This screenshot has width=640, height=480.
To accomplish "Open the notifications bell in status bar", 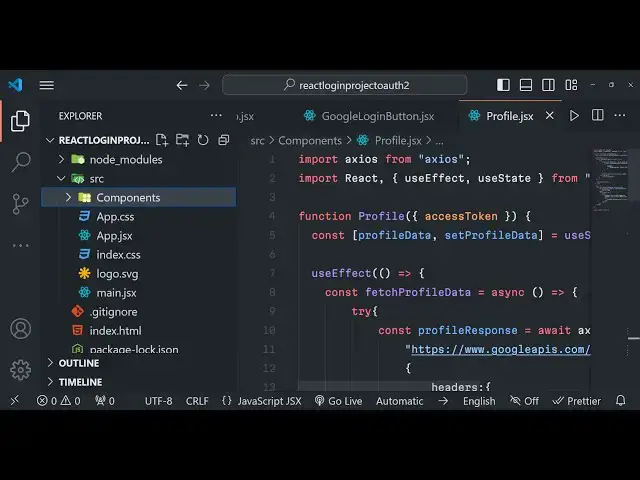I will [620, 400].
